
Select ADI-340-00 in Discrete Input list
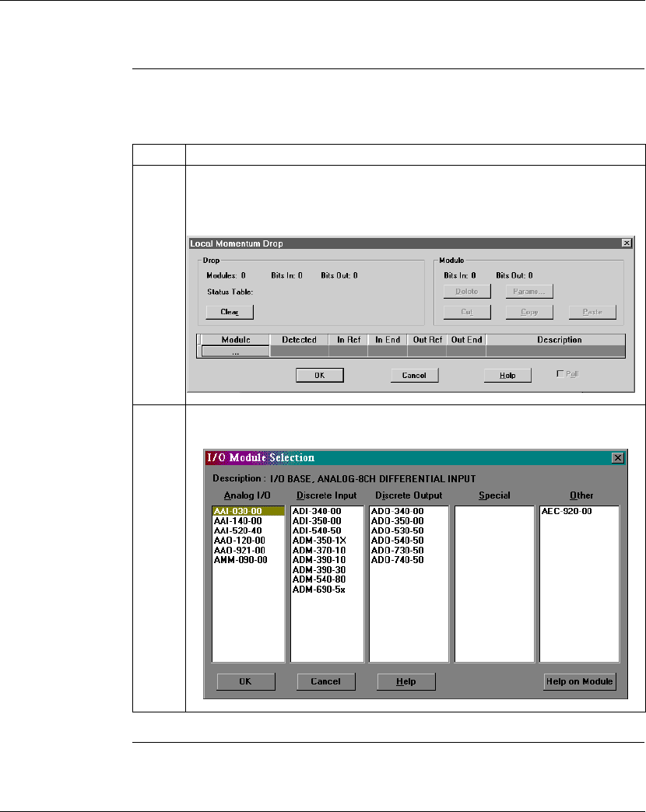point(317,511)
